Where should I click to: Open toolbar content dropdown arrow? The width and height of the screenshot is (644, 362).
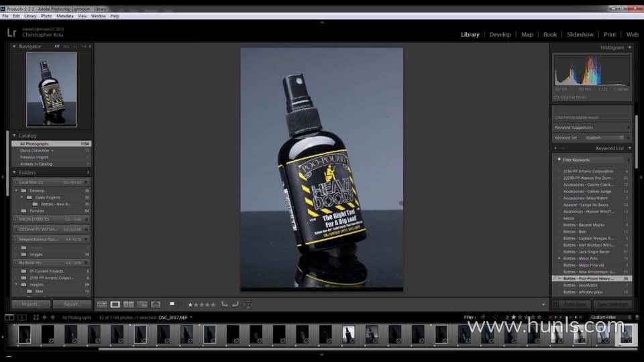(543, 304)
